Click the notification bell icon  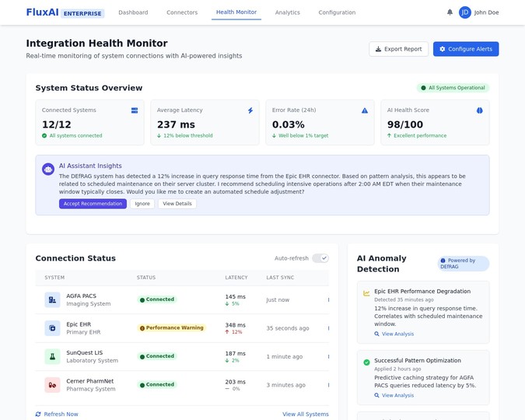point(450,12)
